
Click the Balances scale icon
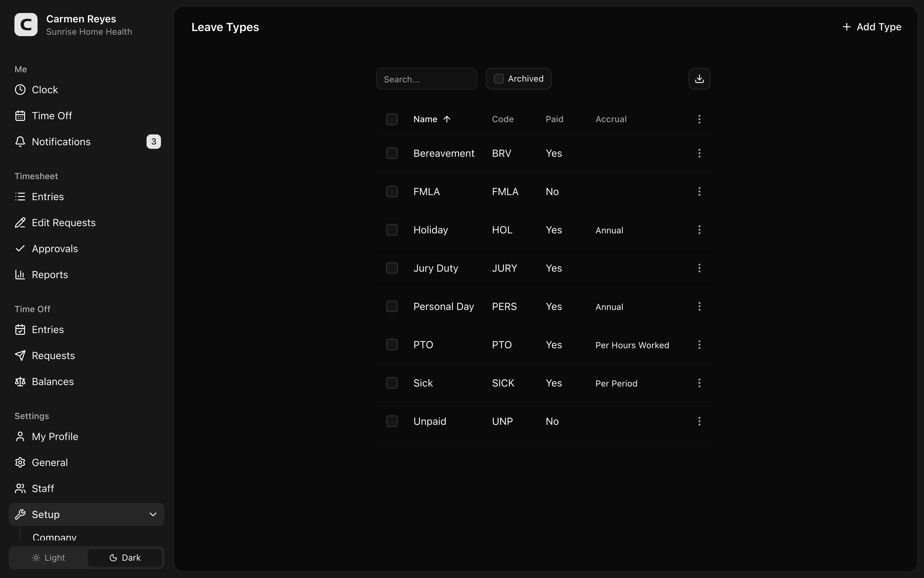20,382
